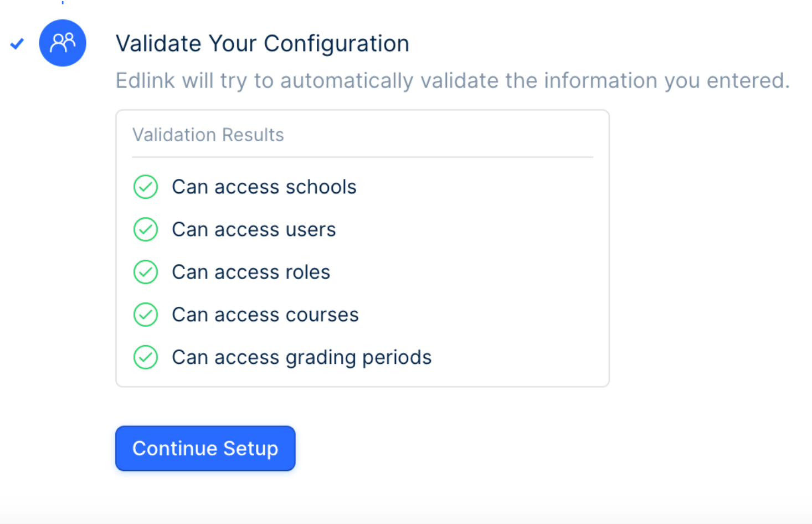Click the blue step-completed checkmark
Screen dimensions: 812x524
tap(17, 43)
